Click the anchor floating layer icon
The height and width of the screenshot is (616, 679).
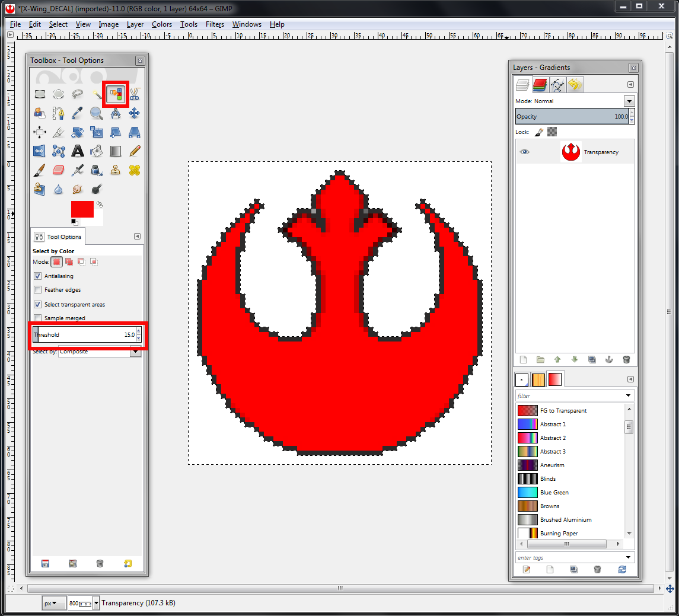pyautogui.click(x=609, y=360)
